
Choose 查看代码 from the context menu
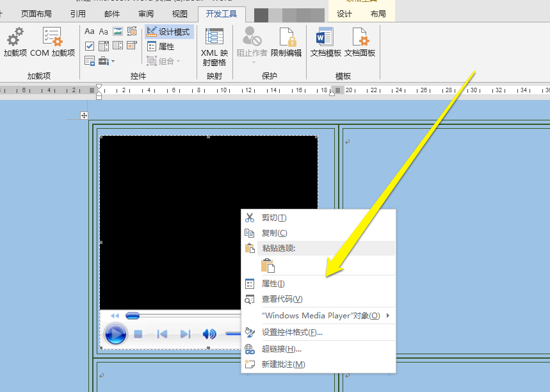coord(318,299)
